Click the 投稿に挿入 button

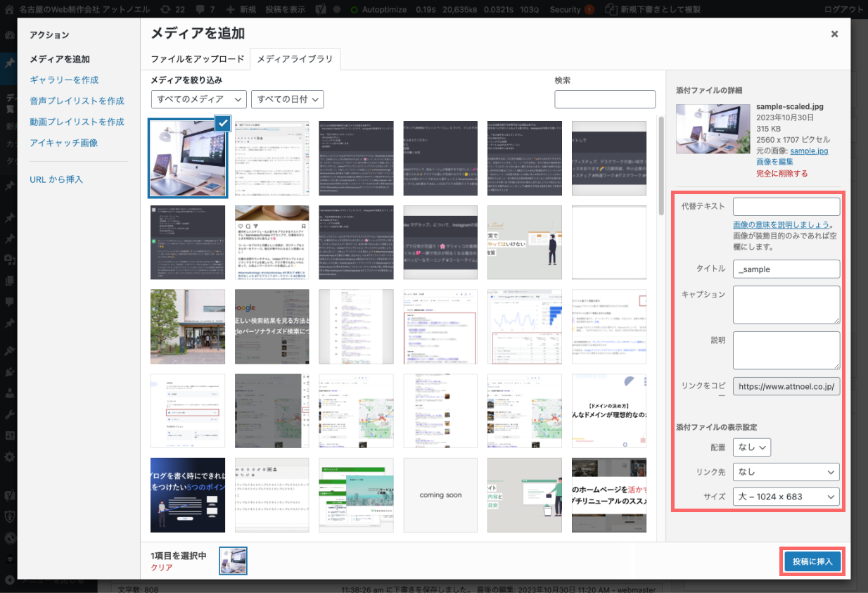click(x=812, y=561)
